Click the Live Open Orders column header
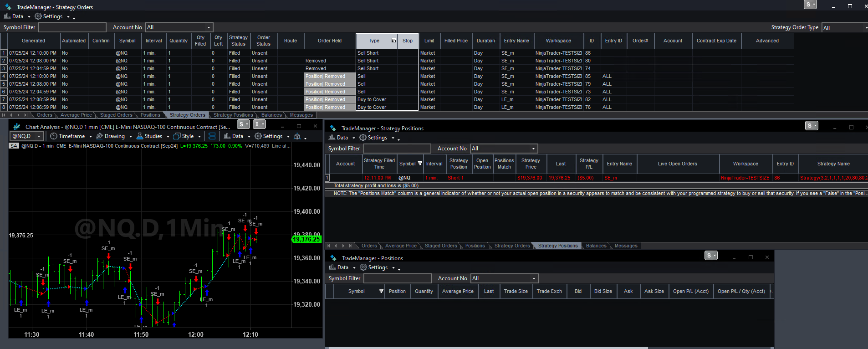This screenshot has width=868, height=349. (677, 164)
